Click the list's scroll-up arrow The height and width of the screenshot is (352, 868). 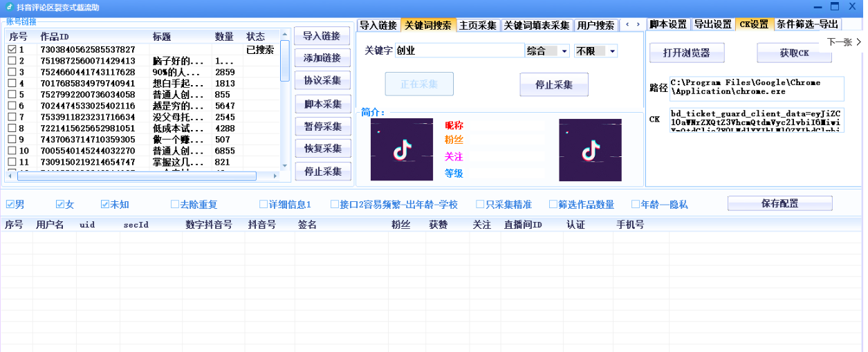point(285,34)
